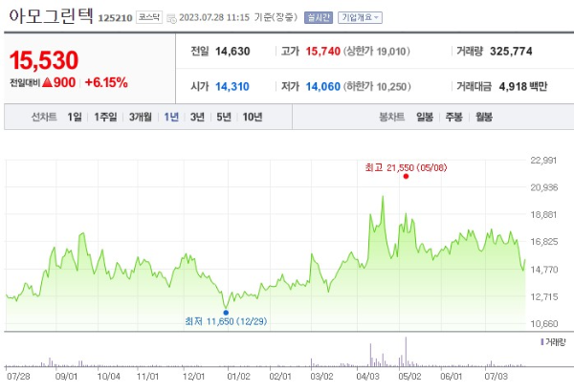Screen dimensions: 574x392
Task: Select the 1년 chart period
Action: pos(171,117)
